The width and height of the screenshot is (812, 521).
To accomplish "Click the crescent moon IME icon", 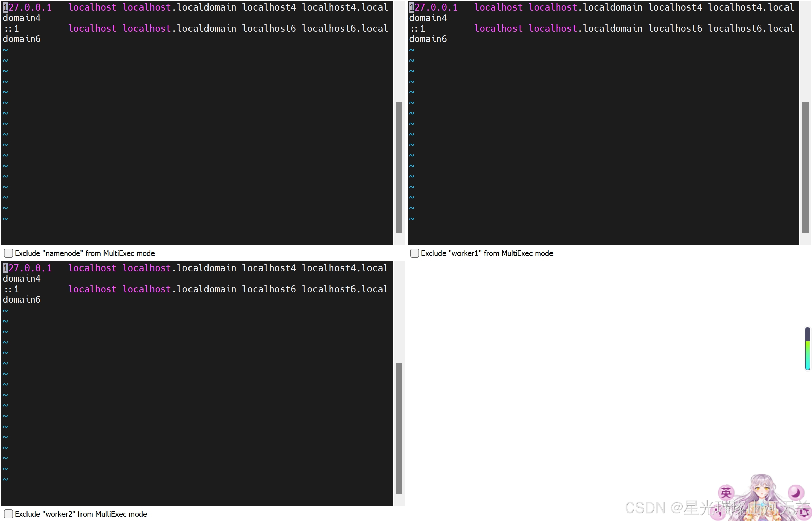I will point(796,492).
